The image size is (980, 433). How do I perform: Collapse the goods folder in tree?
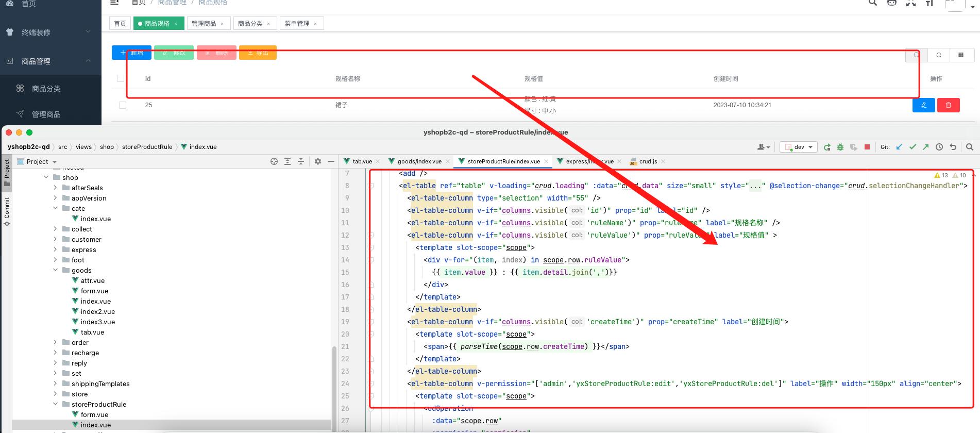56,270
